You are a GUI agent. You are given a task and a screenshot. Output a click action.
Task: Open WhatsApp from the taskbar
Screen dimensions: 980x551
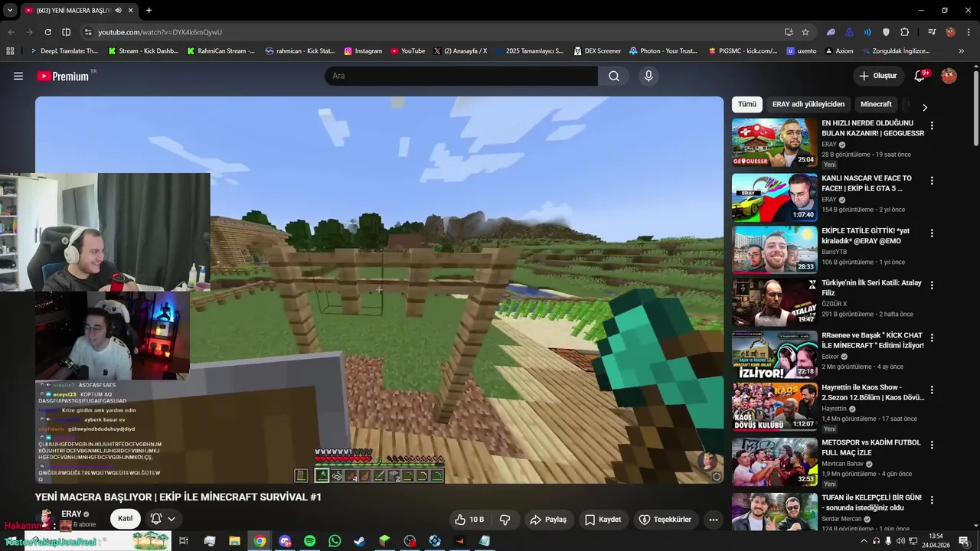[x=335, y=541]
